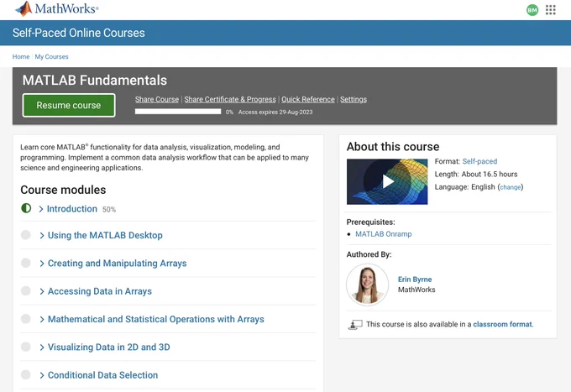Screen dimensions: 571x392
Task: Open the apps grid menu icon
Action: [551, 10]
